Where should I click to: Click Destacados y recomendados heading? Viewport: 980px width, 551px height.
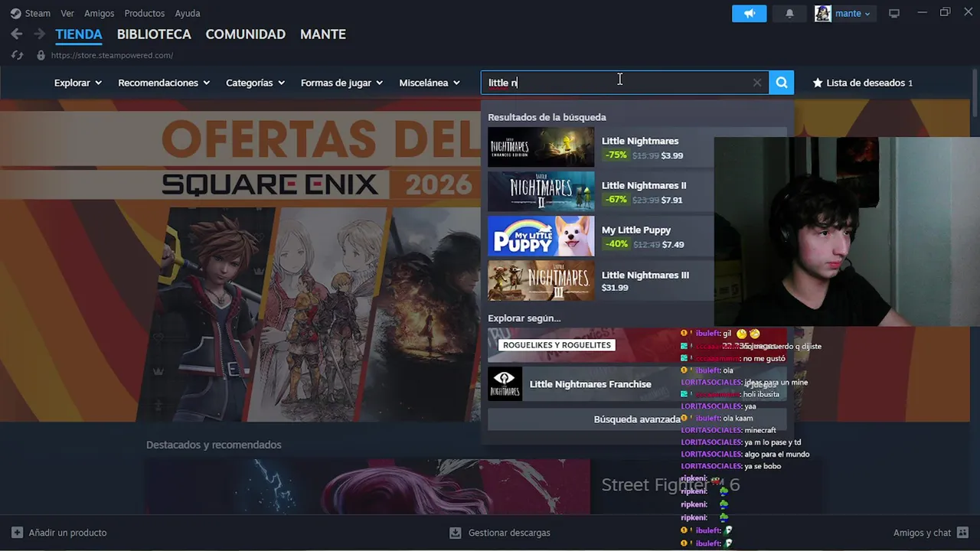[214, 445]
